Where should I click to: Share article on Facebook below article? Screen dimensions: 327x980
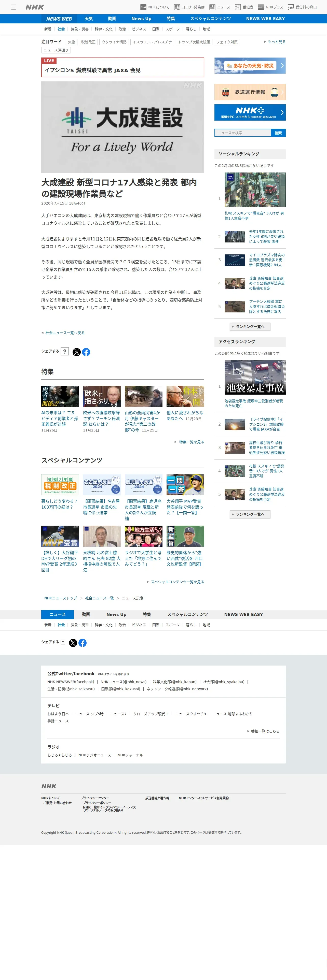tap(86, 352)
